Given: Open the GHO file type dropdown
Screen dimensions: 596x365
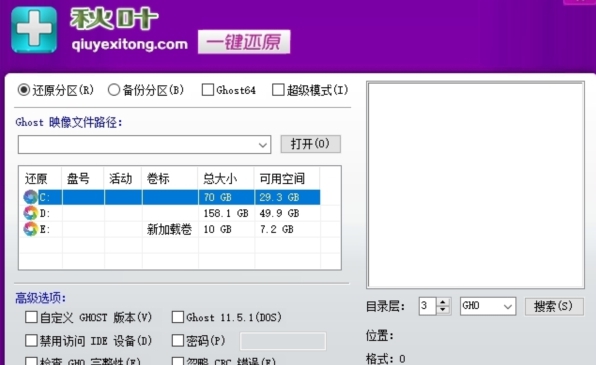Looking at the screenshot, I should [x=507, y=306].
